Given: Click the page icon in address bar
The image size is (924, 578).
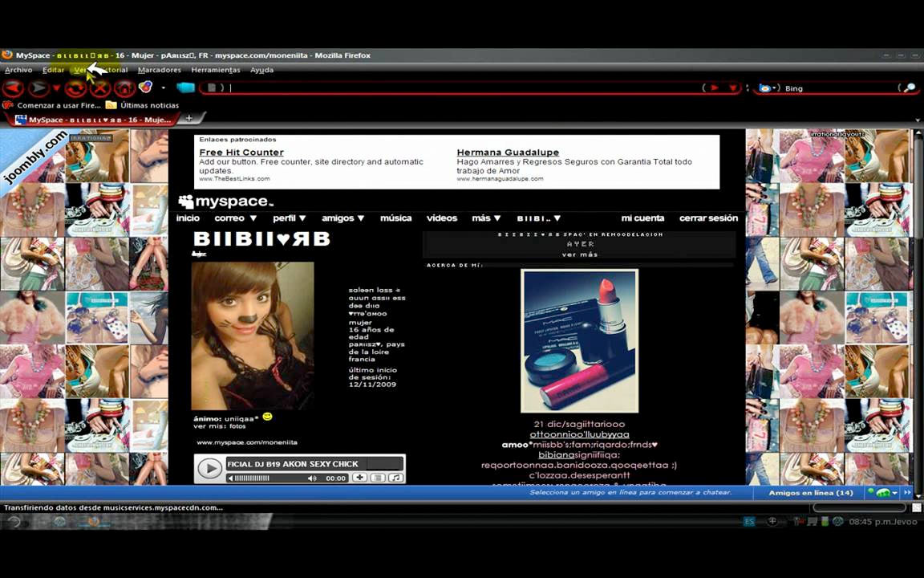Looking at the screenshot, I should pos(212,88).
